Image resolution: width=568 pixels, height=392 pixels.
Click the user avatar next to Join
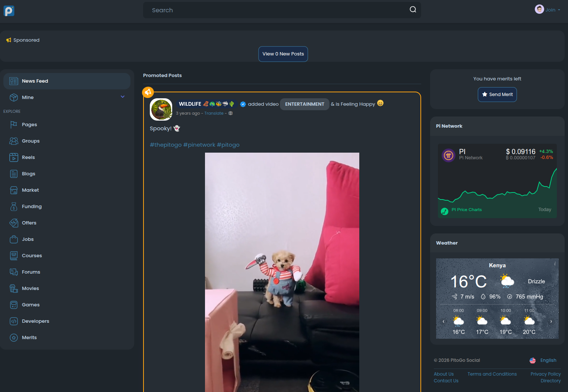(539, 9)
